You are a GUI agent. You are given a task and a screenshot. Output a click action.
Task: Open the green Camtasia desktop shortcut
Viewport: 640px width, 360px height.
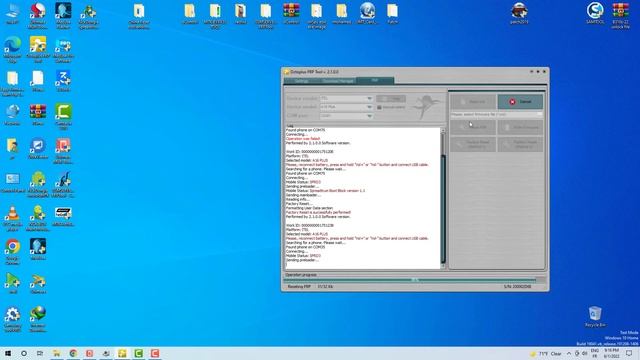pyautogui.click(x=63, y=117)
